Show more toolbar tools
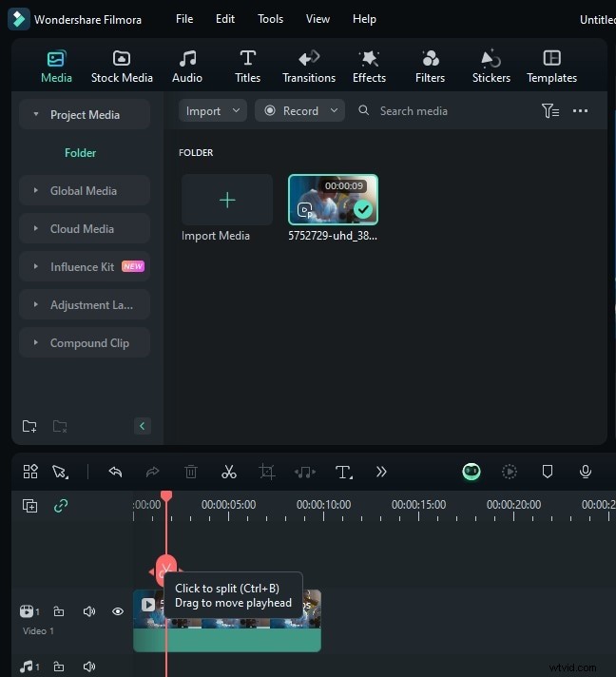This screenshot has height=677, width=616. click(381, 472)
